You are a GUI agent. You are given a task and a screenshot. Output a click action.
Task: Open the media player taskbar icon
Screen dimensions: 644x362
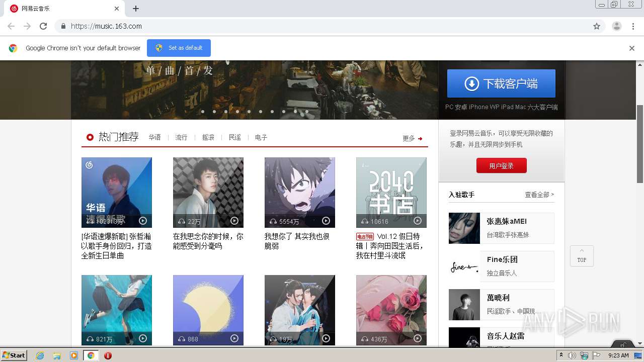[x=74, y=355]
